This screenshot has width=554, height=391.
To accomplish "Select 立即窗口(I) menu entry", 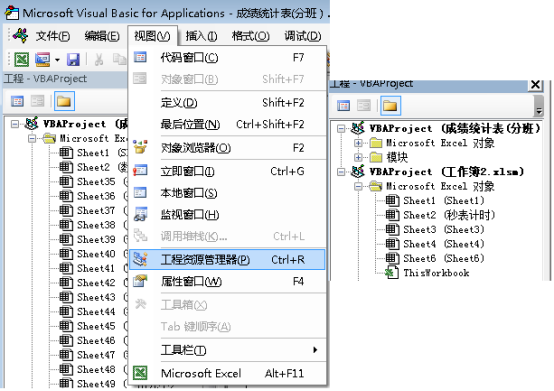I will coord(227,172).
